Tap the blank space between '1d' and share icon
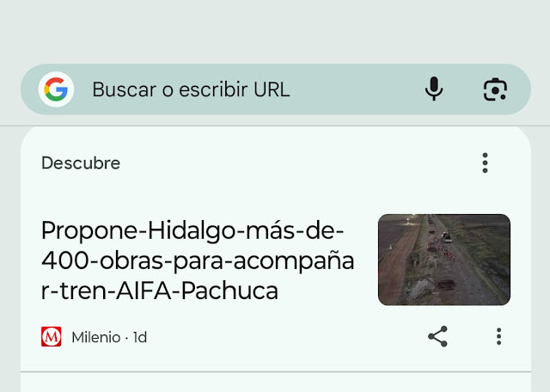The width and height of the screenshot is (550, 392). 286,337
